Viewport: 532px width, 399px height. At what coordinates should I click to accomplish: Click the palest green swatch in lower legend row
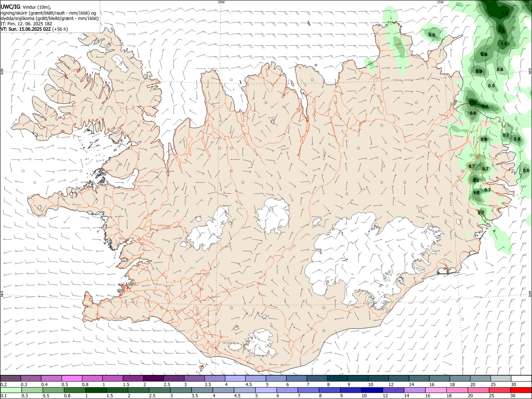click(x=11, y=390)
